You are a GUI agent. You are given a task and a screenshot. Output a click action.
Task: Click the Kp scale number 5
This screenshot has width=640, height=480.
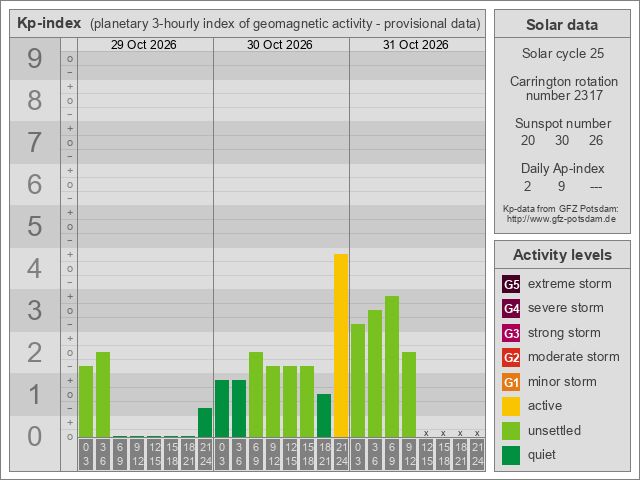pos(35,227)
